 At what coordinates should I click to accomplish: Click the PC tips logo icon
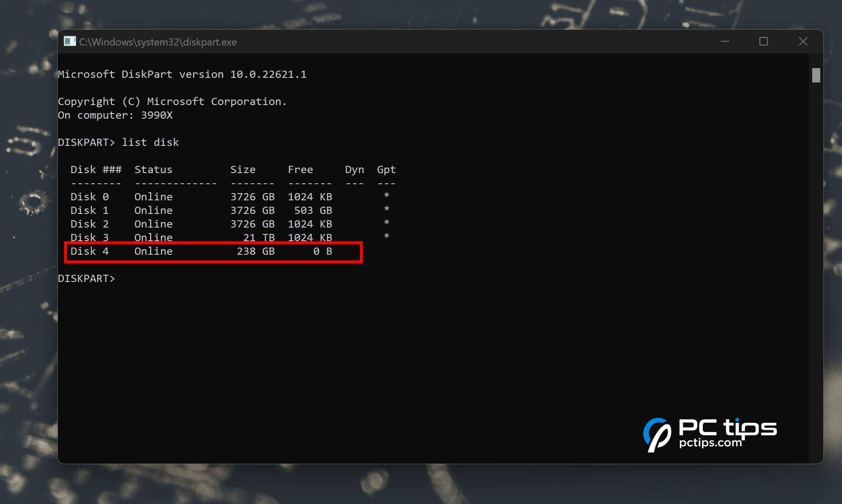tap(657, 434)
